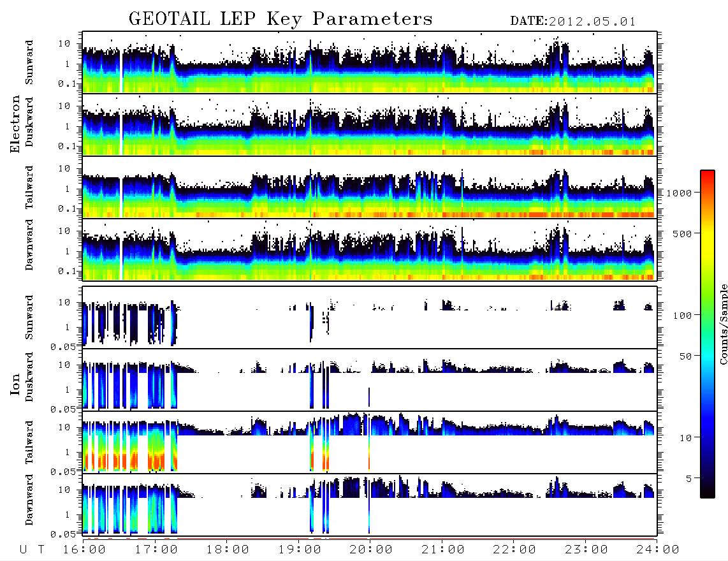Click the Ion Dawnward spectrogram
Viewport: 728px width, 561px height.
tap(370, 505)
